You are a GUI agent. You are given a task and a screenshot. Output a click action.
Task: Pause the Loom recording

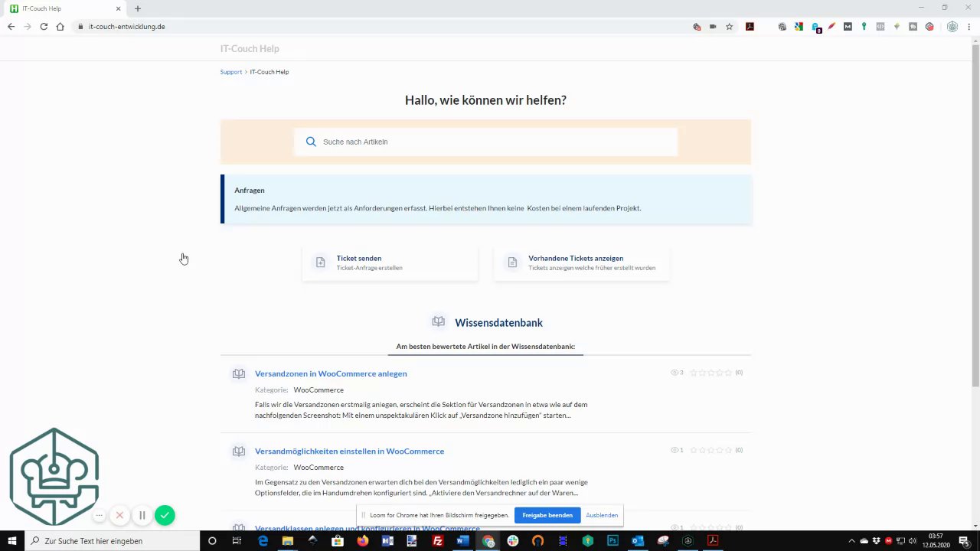click(142, 515)
